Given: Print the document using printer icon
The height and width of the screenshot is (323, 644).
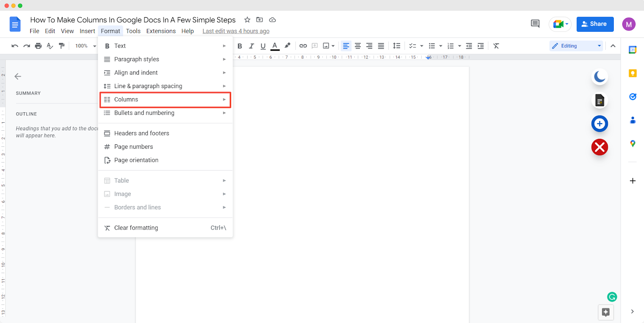Looking at the screenshot, I should click(38, 46).
